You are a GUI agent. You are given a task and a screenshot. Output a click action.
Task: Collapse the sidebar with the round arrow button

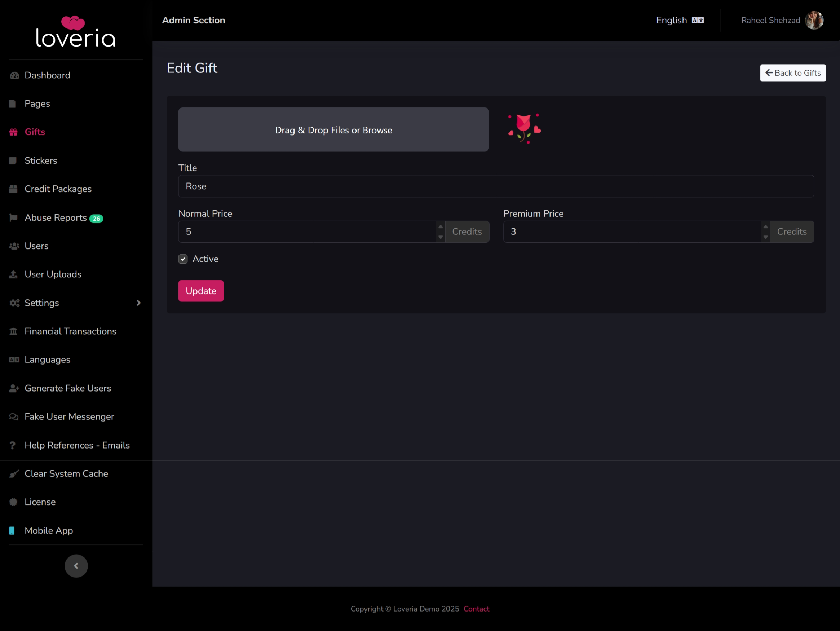click(x=76, y=566)
